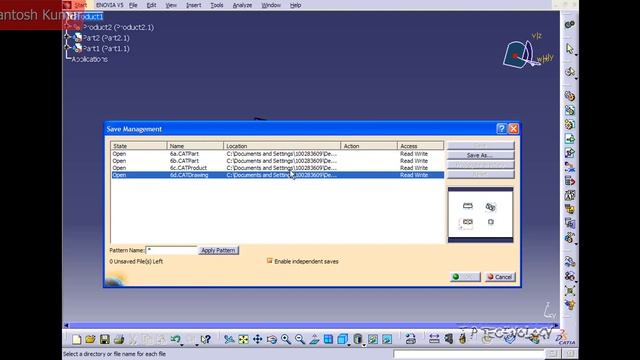640x360 pixels.
Task: Click the Undo arrow icon
Action: tap(175, 339)
